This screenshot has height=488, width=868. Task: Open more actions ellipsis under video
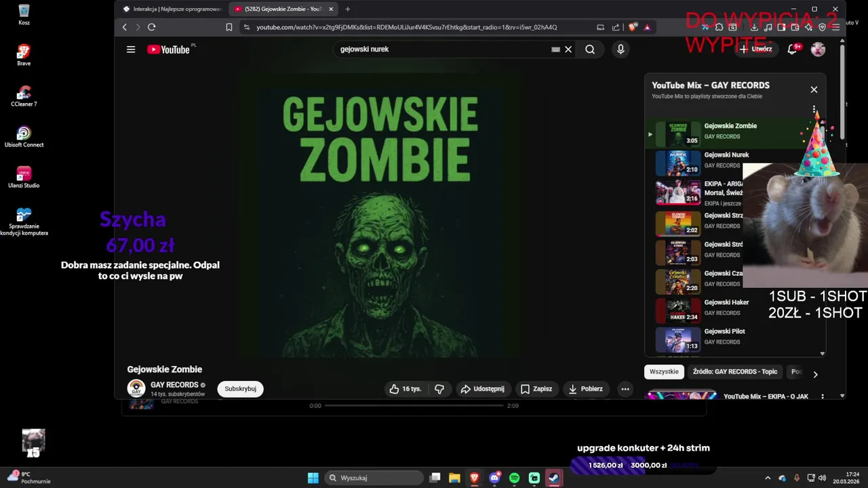click(625, 389)
